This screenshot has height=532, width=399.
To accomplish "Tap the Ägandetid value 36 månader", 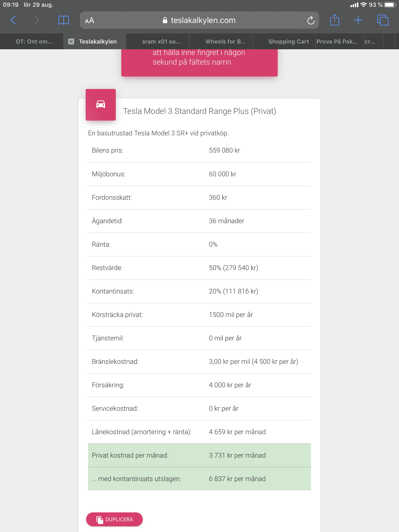I will coord(226,221).
